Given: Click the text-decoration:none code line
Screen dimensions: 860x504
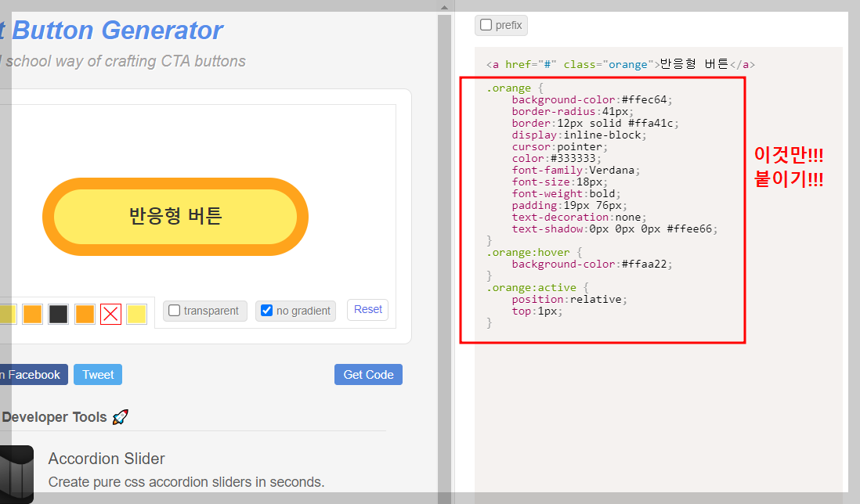Looking at the screenshot, I should pyautogui.click(x=579, y=218).
